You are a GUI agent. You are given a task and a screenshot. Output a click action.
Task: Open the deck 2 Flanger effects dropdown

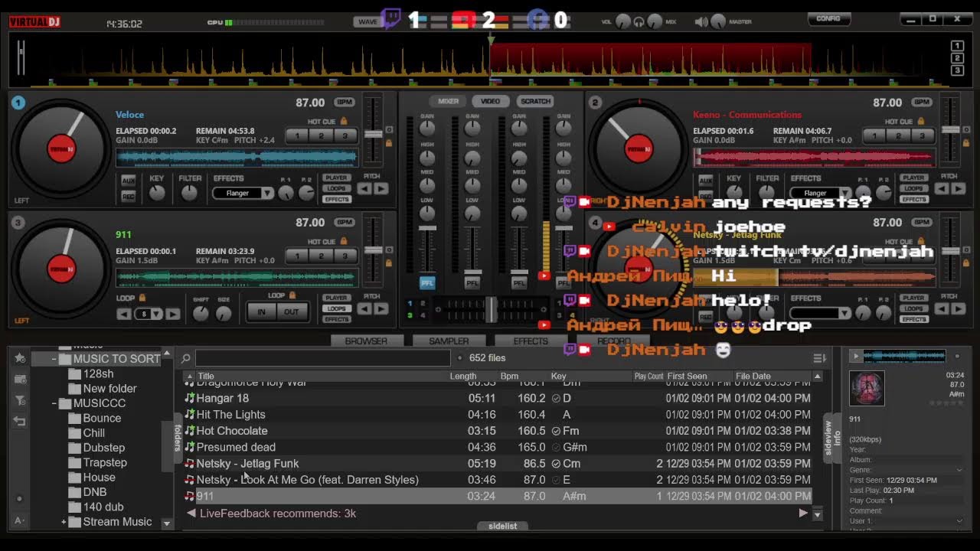point(844,194)
